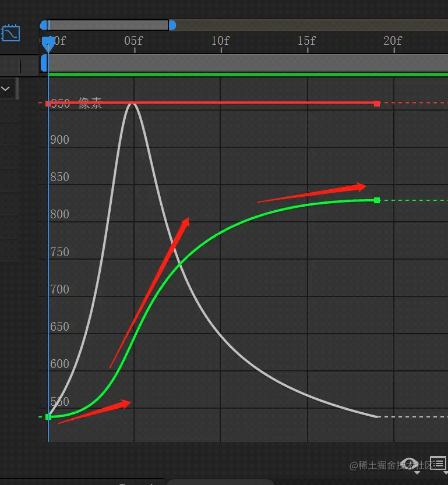Jump to the 15f mark on ruler

pyautogui.click(x=307, y=41)
